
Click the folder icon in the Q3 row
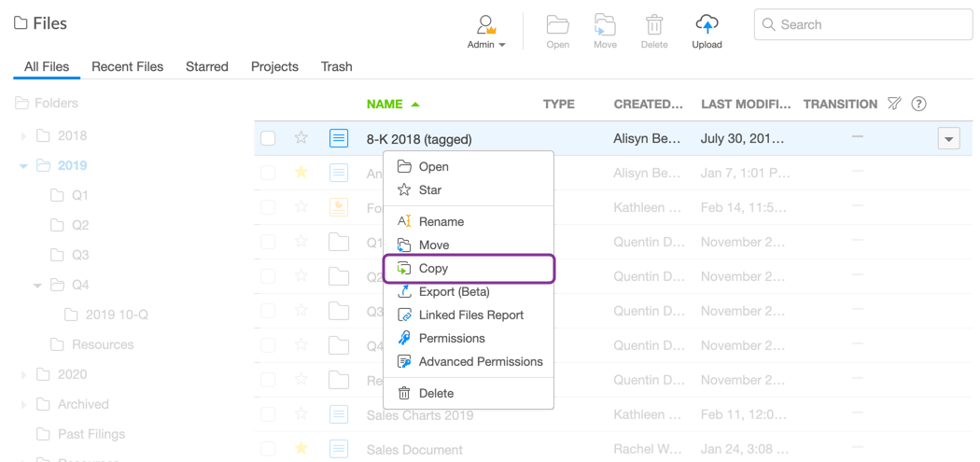pyautogui.click(x=338, y=310)
